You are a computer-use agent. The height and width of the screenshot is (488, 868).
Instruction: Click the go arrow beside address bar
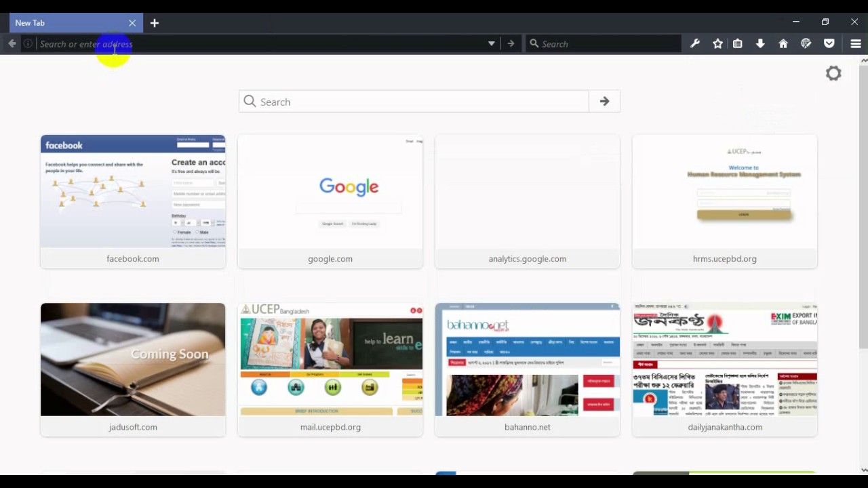click(511, 43)
